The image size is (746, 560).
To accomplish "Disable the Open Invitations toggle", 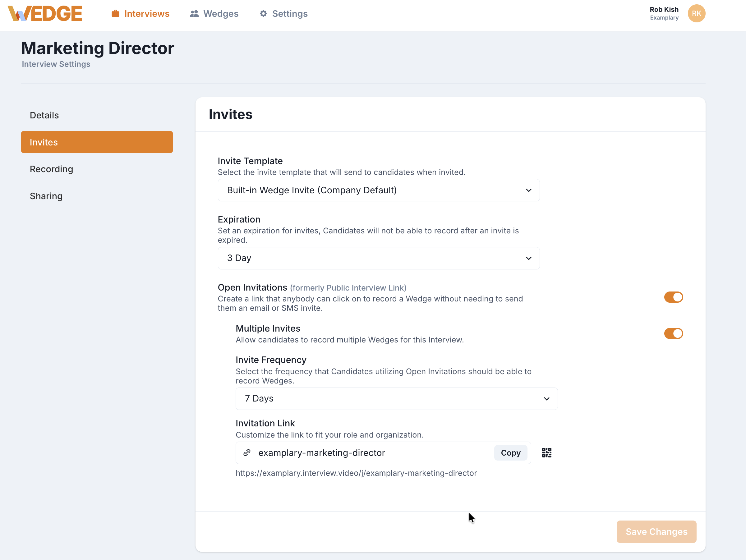I will click(x=673, y=297).
